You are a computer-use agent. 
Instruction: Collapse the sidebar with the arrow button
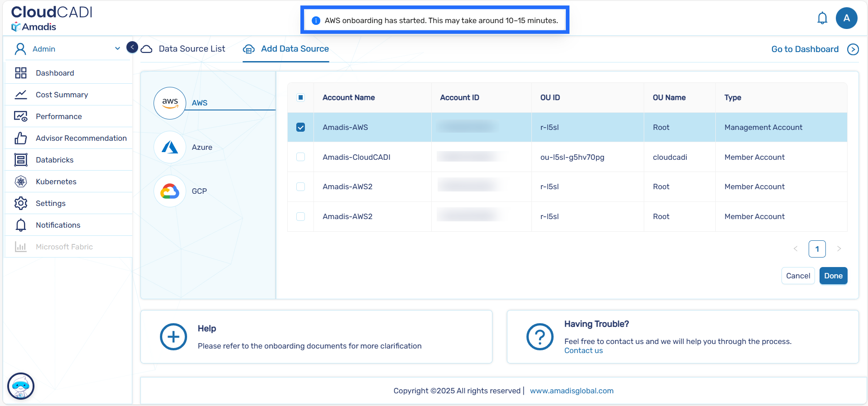(x=132, y=47)
